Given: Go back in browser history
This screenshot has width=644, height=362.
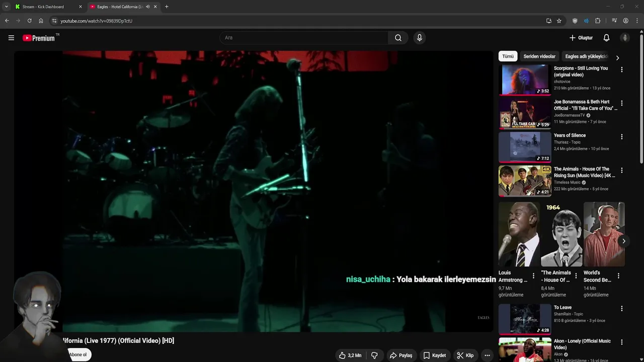Looking at the screenshot, I should [x=7, y=21].
